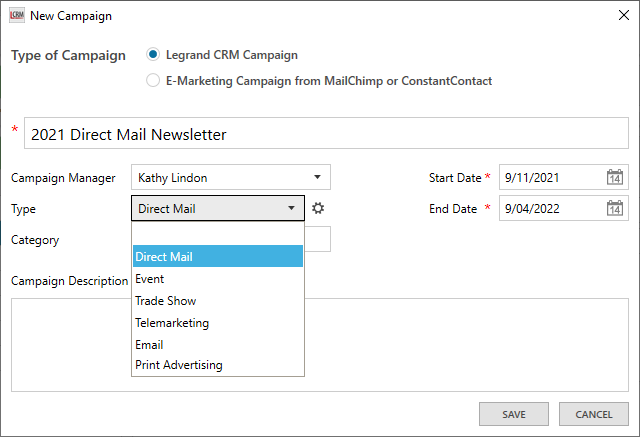Image resolution: width=640 pixels, height=437 pixels.
Task: Click the gear icon beside Type dropdown
Action: tap(318, 208)
